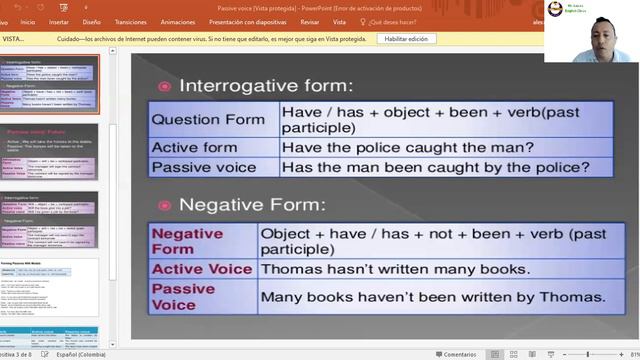
Task: Click 'Passive voice' cell in interrogative table
Action: (x=214, y=167)
